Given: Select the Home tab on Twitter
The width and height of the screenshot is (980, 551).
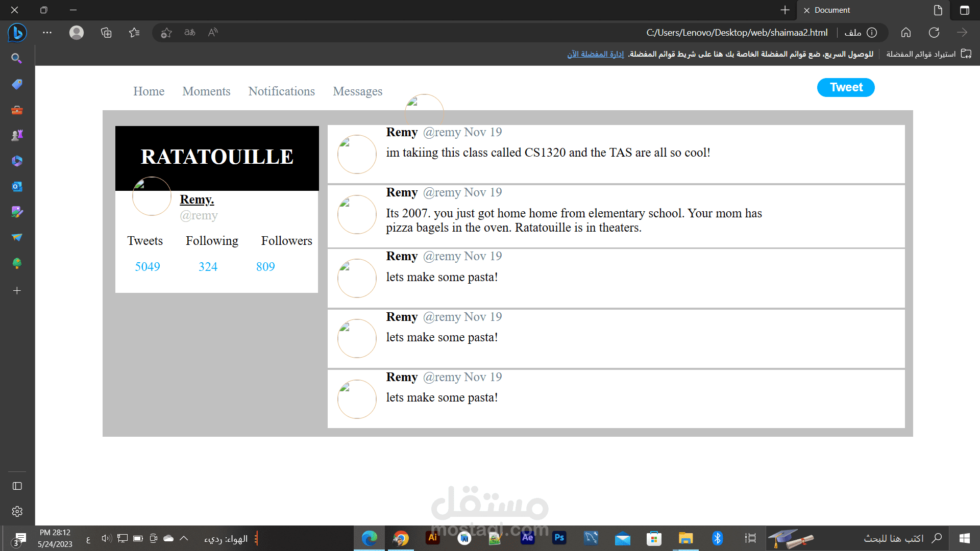Looking at the screenshot, I should point(148,91).
